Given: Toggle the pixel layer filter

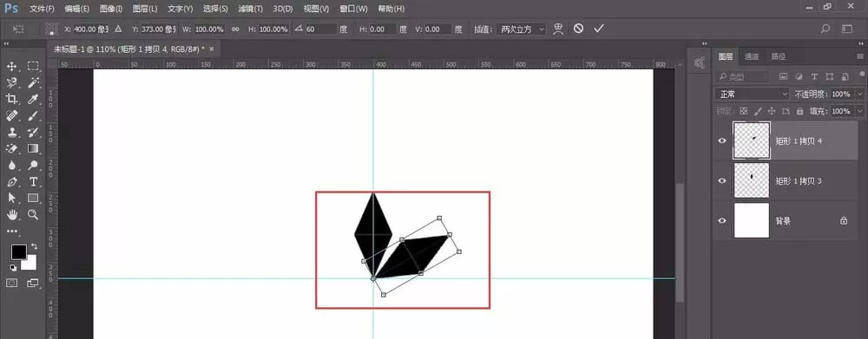Looking at the screenshot, I should coord(783,76).
